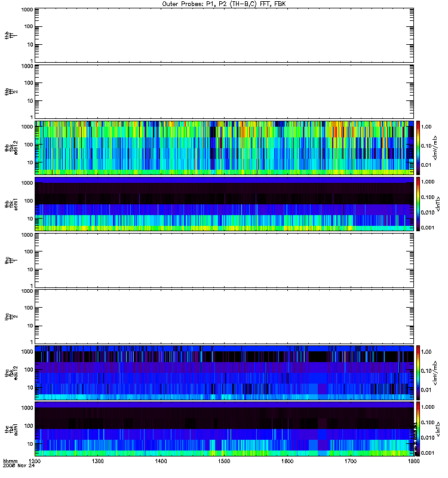Click '0.01' on the thc edc12 color bar
The width and height of the screenshot is (448, 478).
tap(426, 390)
